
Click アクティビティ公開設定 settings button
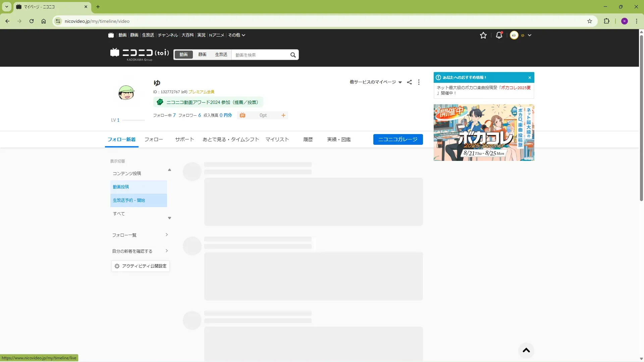140,266
